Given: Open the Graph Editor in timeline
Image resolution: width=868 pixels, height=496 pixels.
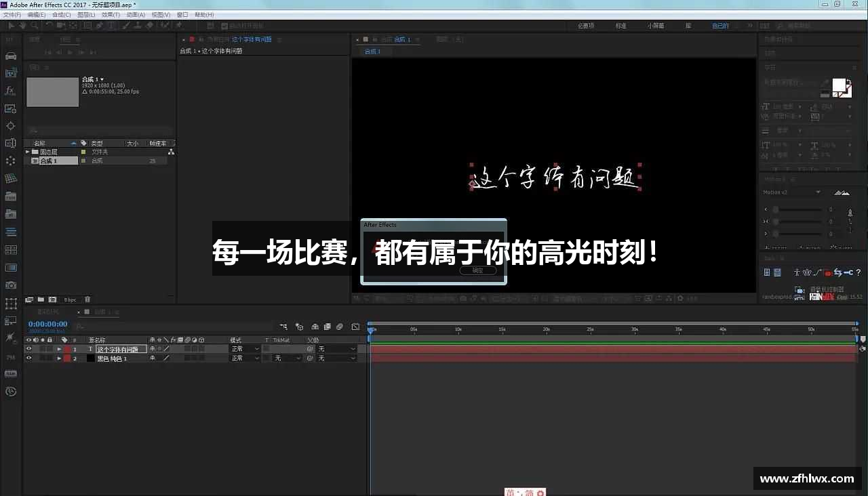Looking at the screenshot, I should 355,327.
